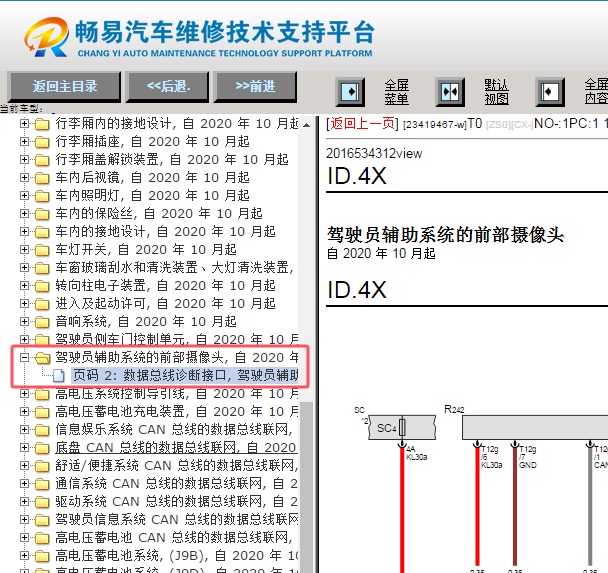Click the 返回主目录 button
Viewport: 608px width, 573px height.
click(x=64, y=86)
